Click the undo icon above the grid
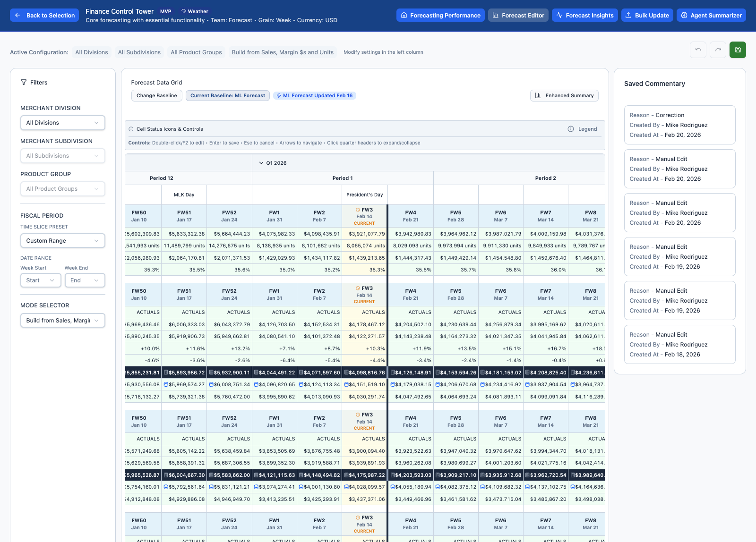Screen dimensions: 756x542 [698, 50]
